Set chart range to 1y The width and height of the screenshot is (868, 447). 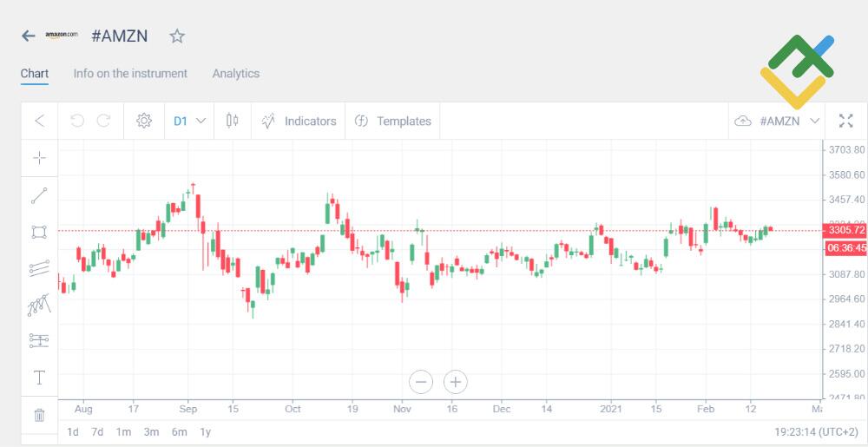206,432
